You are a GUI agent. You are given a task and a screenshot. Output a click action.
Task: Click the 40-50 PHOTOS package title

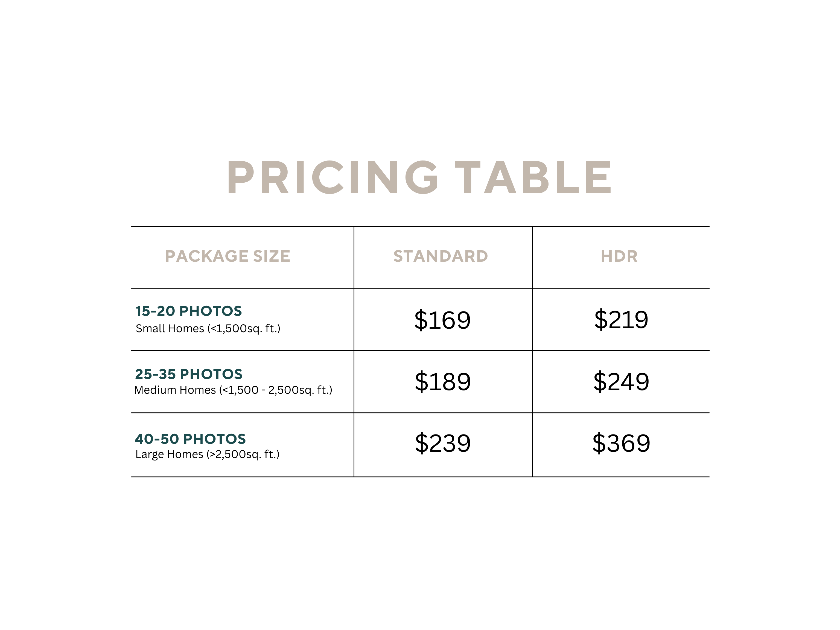pos(190,439)
